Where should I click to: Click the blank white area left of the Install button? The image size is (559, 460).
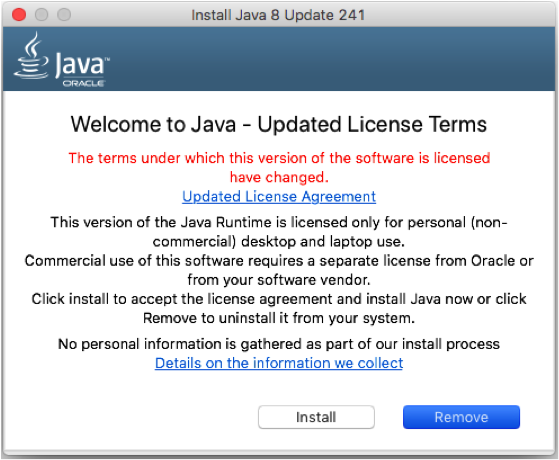coord(130,417)
